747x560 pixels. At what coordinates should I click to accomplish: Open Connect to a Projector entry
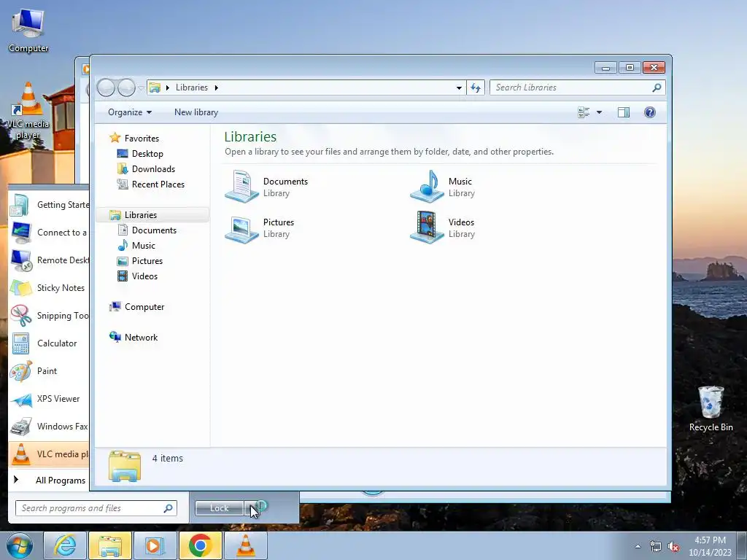pyautogui.click(x=49, y=233)
